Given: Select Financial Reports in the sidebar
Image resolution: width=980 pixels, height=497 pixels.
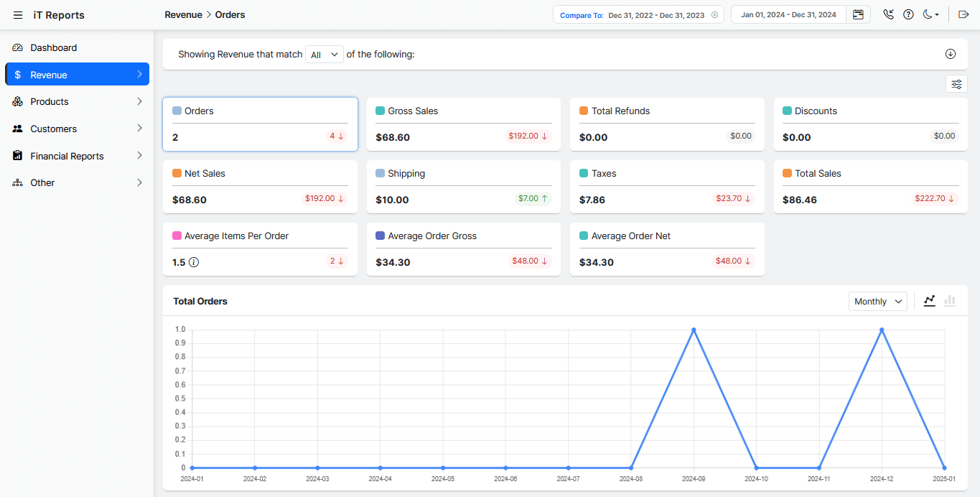Looking at the screenshot, I should point(67,156).
